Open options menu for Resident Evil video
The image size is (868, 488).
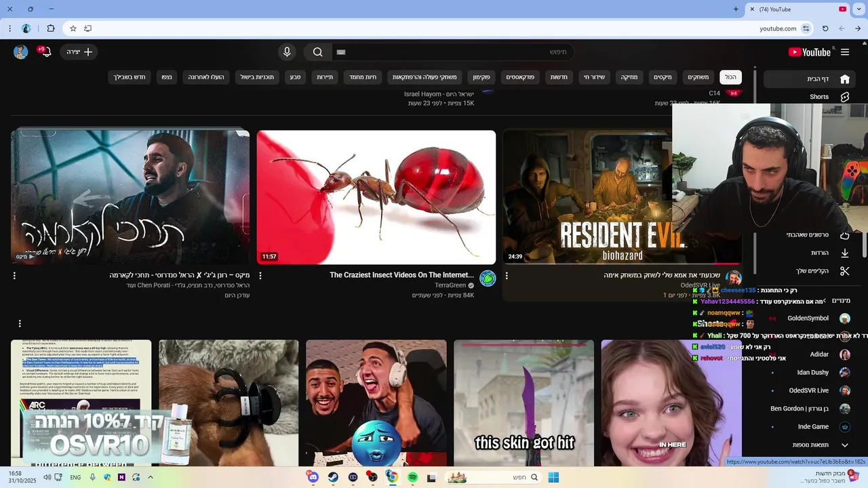507,276
